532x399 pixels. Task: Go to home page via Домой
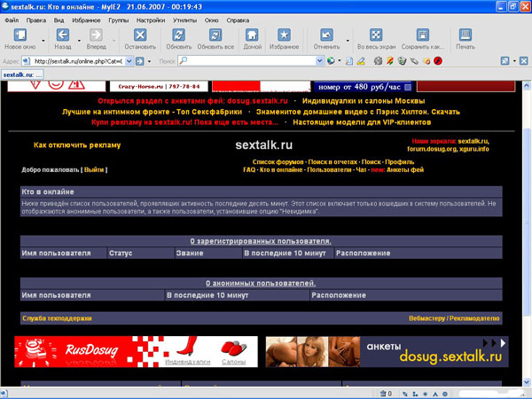click(x=253, y=35)
